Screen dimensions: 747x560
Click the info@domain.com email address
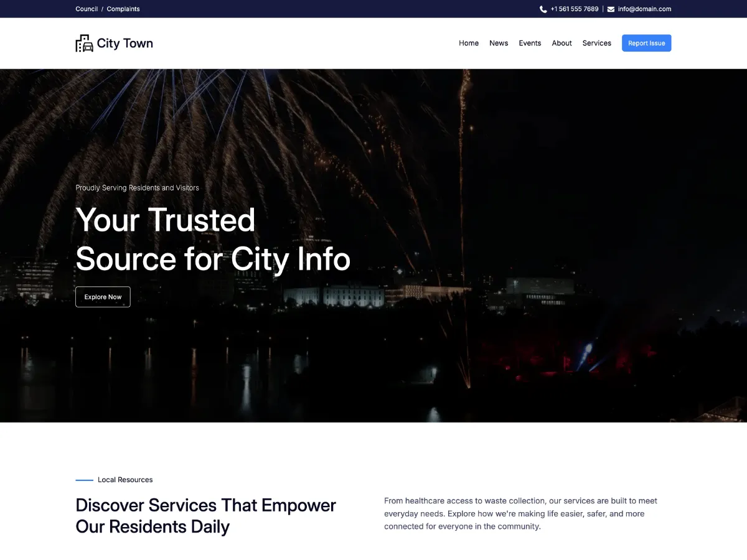coord(644,9)
